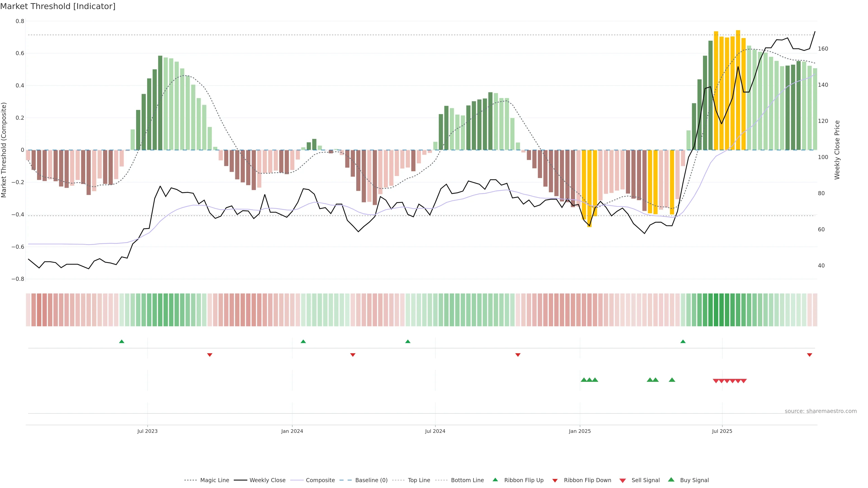
Task: Click the Jul 2024 x-axis label
Action: (x=435, y=431)
